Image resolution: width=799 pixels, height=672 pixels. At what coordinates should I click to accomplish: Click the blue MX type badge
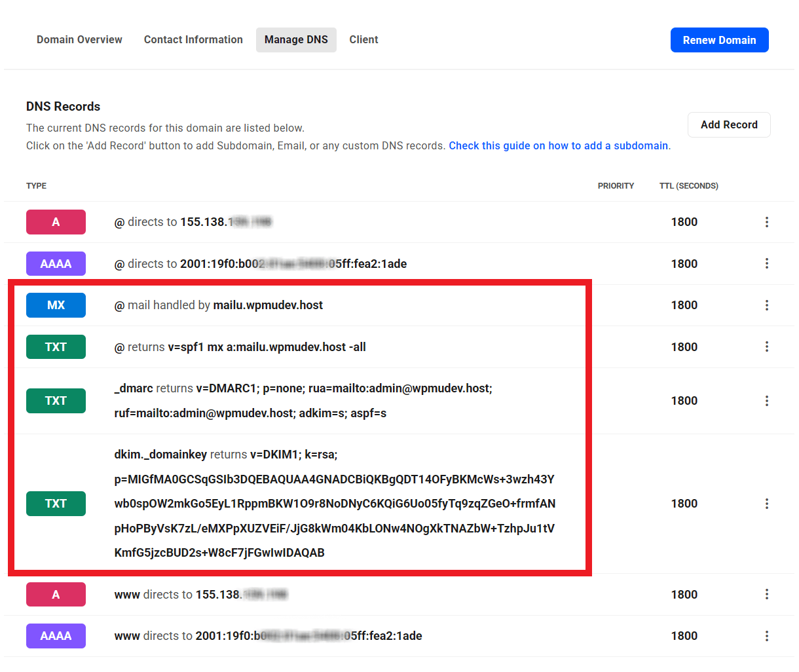coord(56,305)
